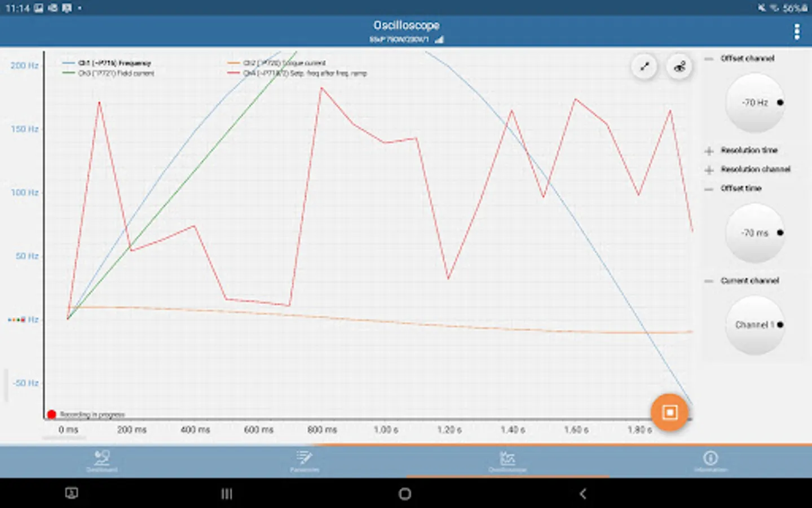Image resolution: width=812 pixels, height=508 pixels.
Task: Tap the signal strength icon under title
Action: pos(439,40)
